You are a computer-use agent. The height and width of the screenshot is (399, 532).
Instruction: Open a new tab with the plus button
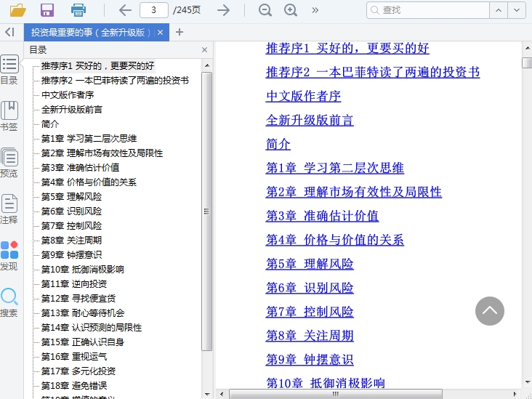[180, 33]
